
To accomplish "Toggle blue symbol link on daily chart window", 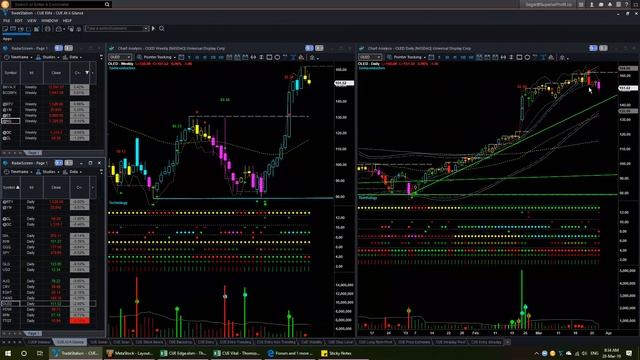I will coord(593,48).
